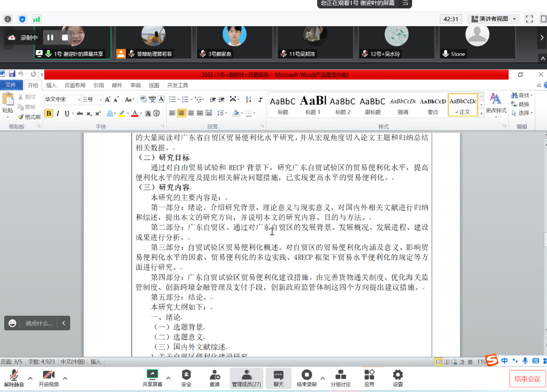Expand options arrow next to microphone
This screenshot has width=547, height=392.
[x=30, y=378]
